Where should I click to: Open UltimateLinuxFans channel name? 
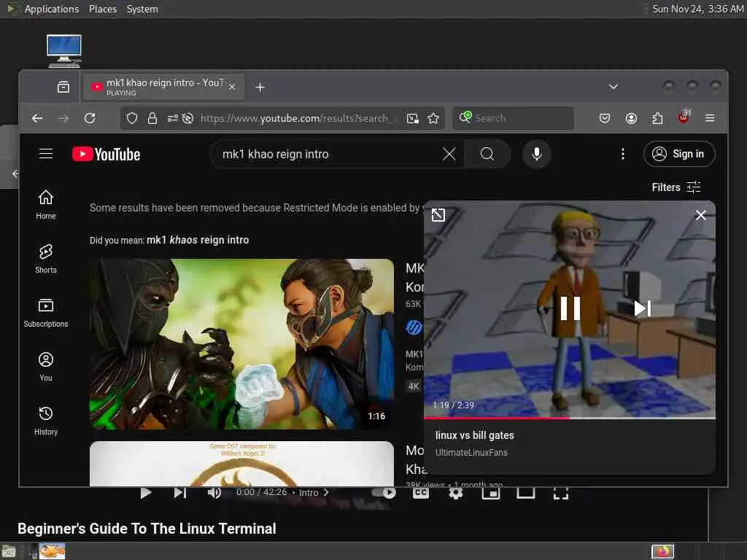pos(471,453)
